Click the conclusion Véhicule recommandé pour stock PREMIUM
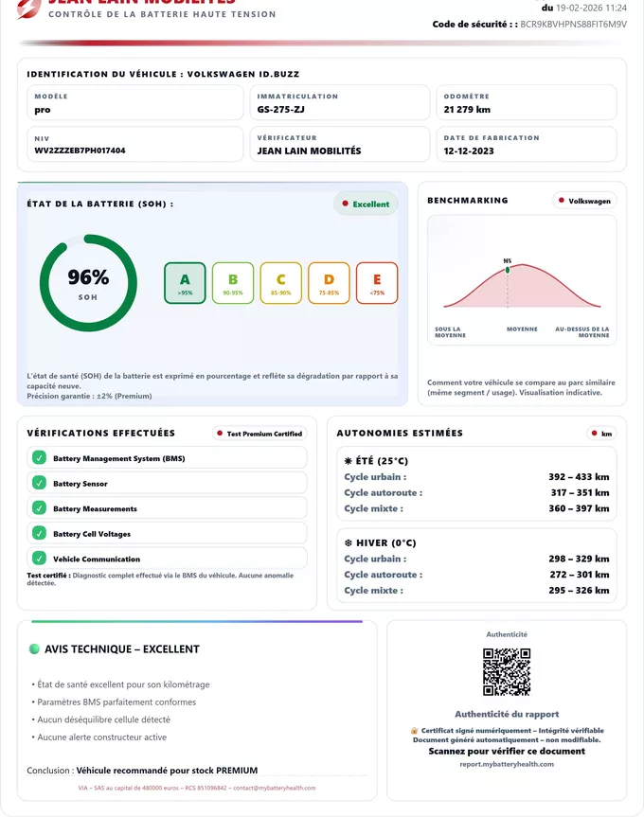644x817 pixels. click(x=167, y=770)
